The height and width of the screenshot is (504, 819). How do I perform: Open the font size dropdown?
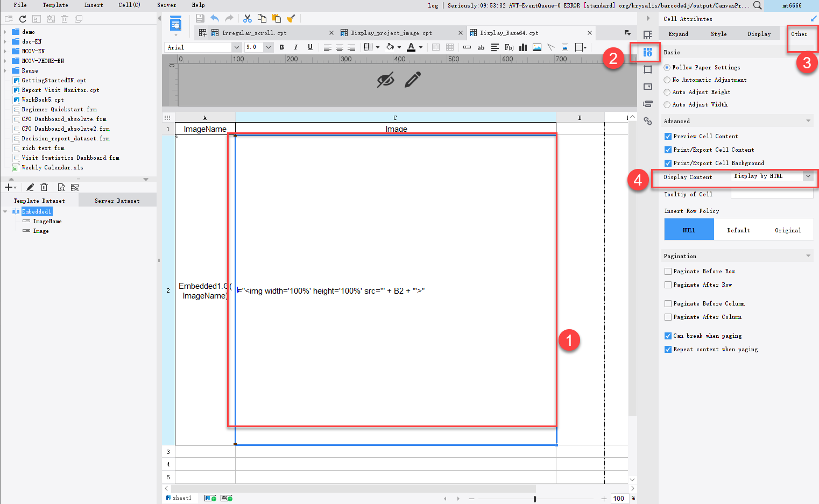point(268,47)
